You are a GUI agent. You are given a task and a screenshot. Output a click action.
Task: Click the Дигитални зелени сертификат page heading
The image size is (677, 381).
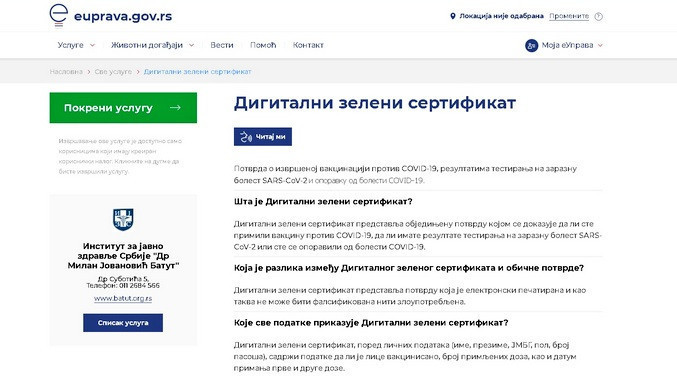375,103
